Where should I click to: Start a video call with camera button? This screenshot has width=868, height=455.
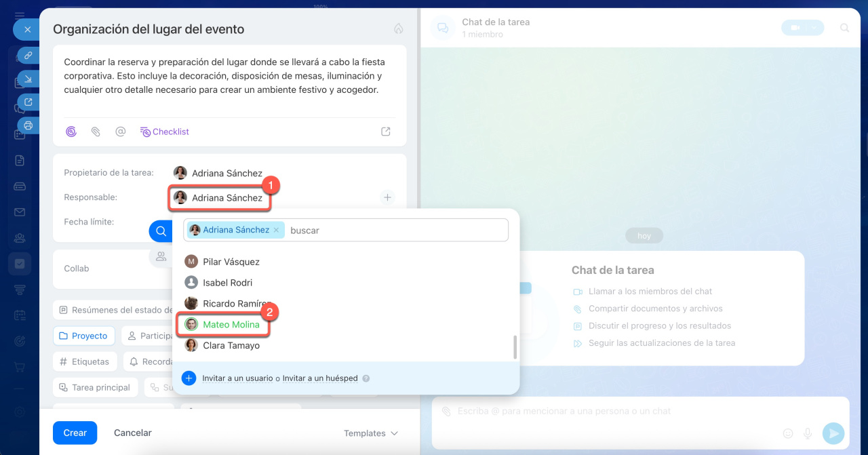point(794,28)
